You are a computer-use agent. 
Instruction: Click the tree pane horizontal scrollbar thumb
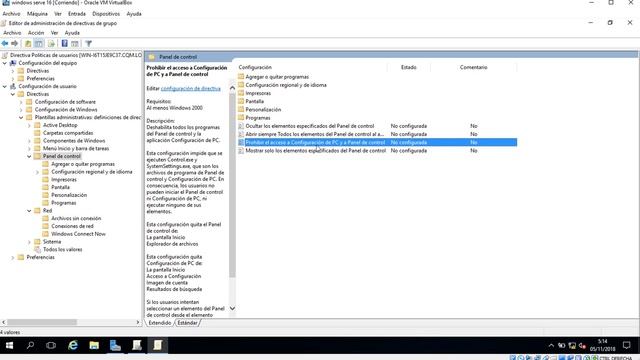point(42,322)
